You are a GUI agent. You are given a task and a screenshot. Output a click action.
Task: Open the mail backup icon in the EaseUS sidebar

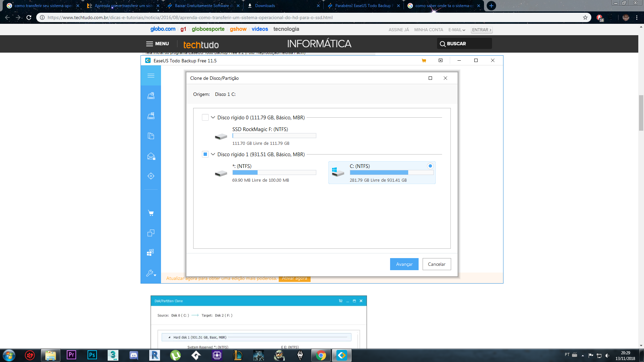pyautogui.click(x=151, y=156)
